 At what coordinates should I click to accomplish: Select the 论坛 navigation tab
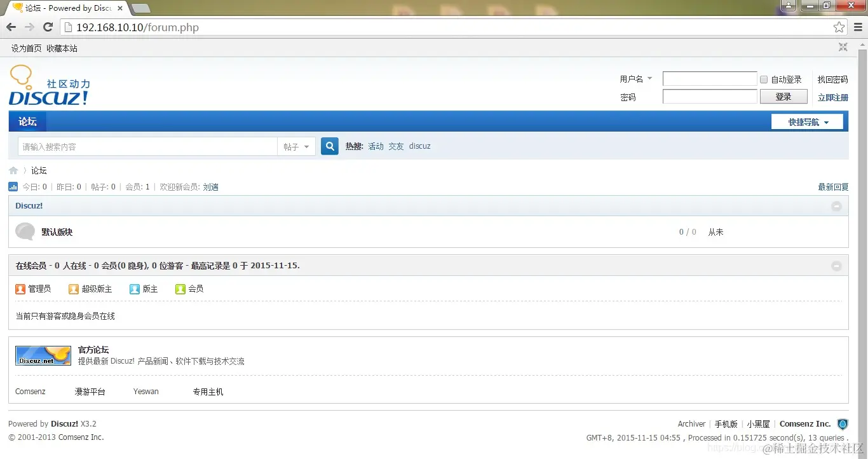point(27,121)
